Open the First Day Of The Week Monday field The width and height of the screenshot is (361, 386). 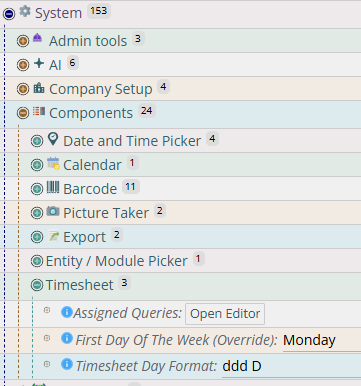click(322, 341)
